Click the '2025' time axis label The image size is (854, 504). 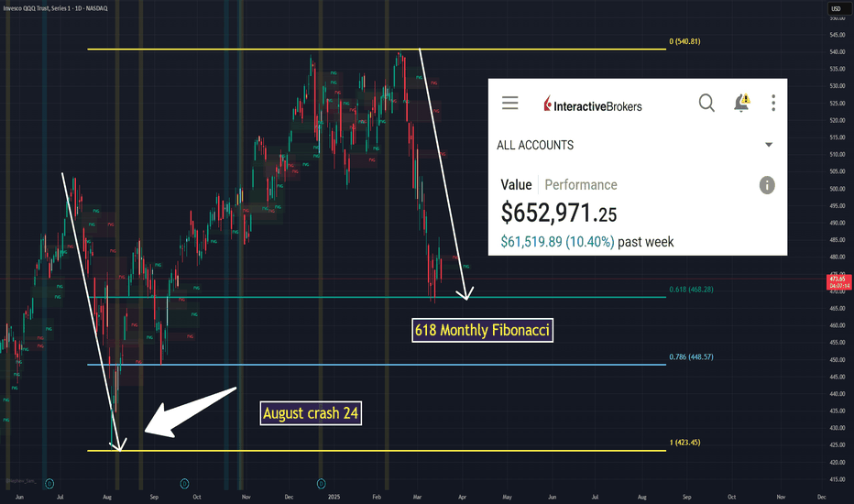[x=334, y=497]
